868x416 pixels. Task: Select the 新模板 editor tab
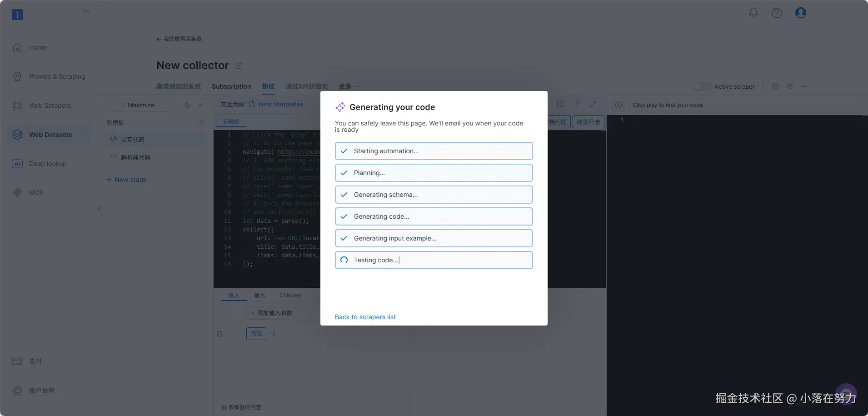[231, 122]
